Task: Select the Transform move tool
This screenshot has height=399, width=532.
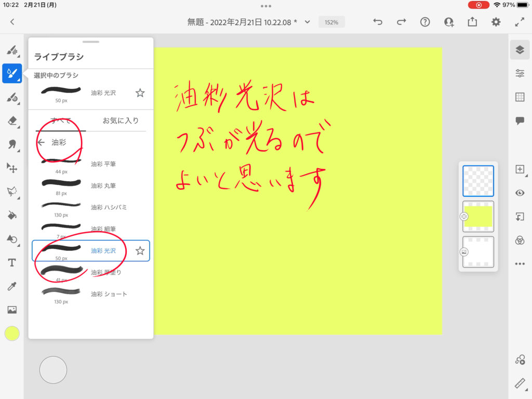Action: (x=12, y=168)
